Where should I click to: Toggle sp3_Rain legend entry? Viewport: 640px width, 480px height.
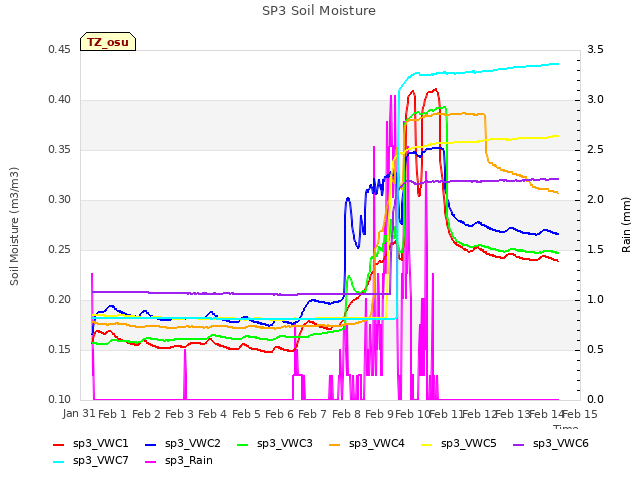179,460
